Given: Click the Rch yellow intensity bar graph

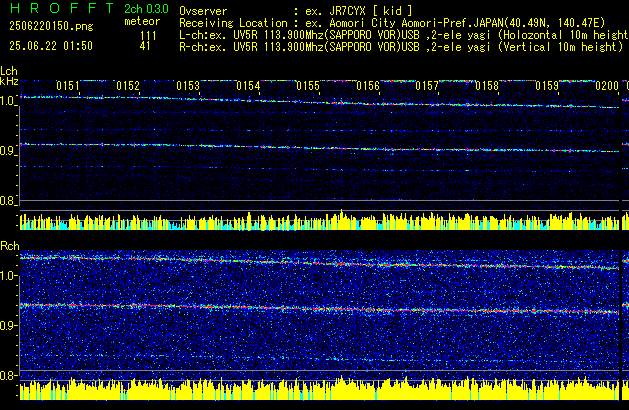Looking at the screenshot, I should 320,389.
